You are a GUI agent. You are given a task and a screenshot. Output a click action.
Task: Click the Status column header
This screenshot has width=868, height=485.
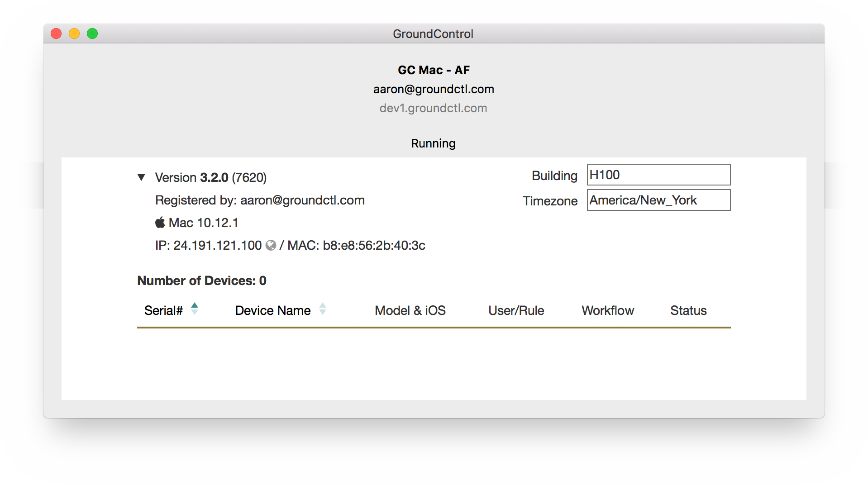[688, 310]
